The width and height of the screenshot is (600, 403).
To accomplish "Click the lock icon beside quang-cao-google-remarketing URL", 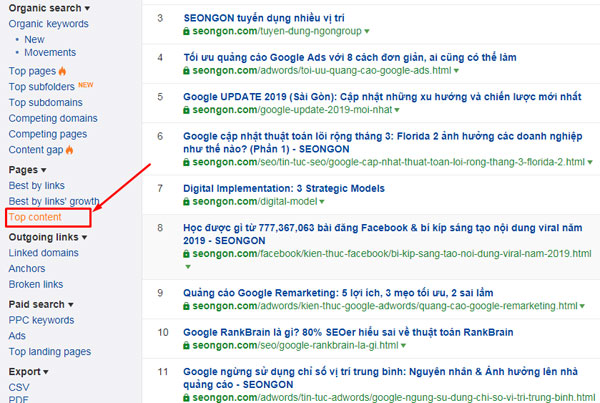I will (x=186, y=306).
